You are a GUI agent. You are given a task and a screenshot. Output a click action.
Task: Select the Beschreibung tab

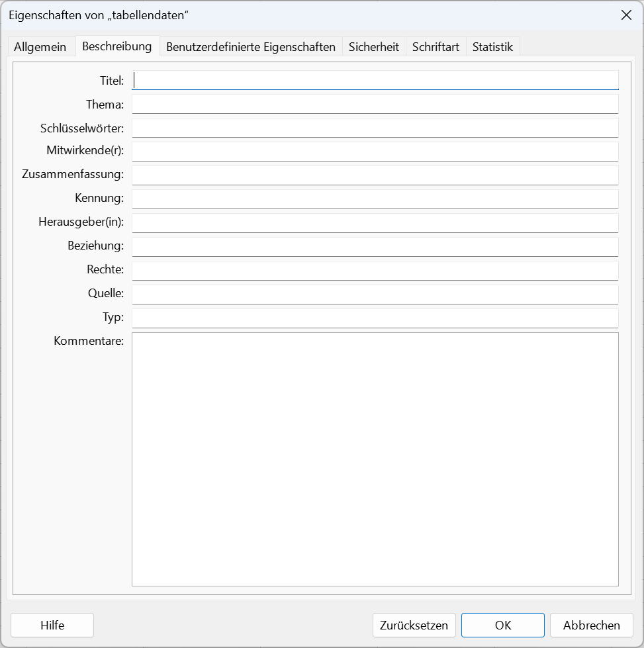[117, 46]
